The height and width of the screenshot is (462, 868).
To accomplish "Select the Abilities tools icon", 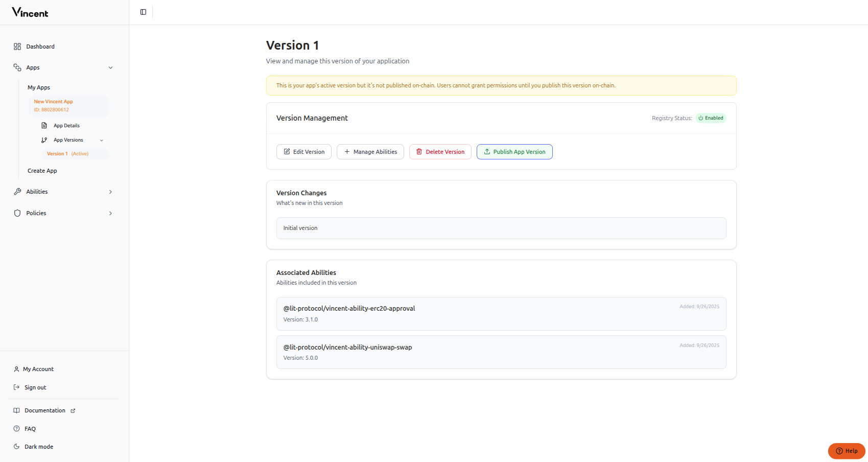I will pyautogui.click(x=17, y=191).
